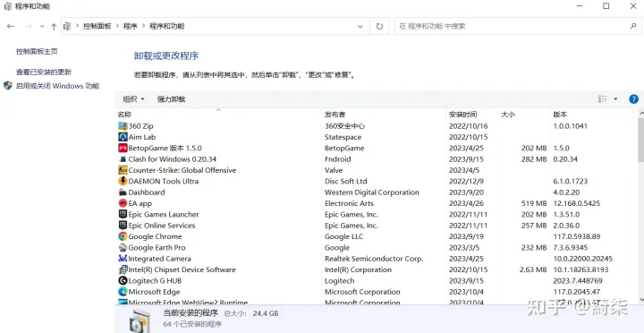The width and height of the screenshot is (644, 333).
Task: Click the Aim Lab program icon
Action: [x=123, y=137]
